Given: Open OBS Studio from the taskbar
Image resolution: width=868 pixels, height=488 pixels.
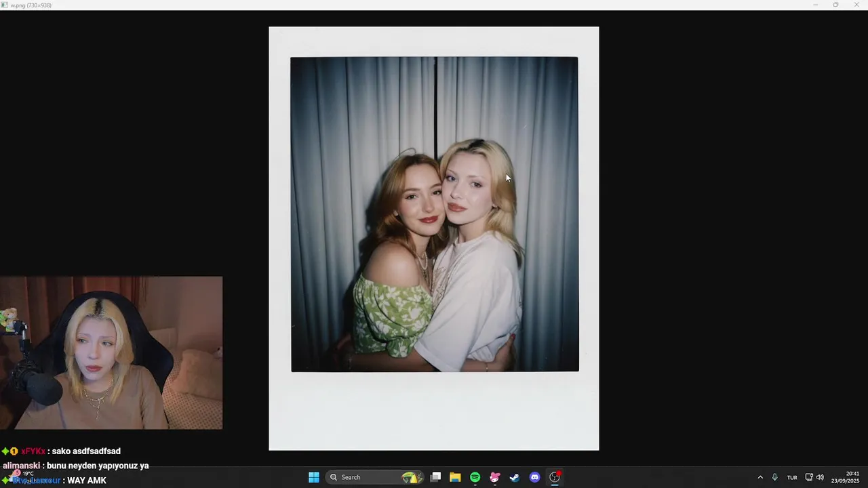Looking at the screenshot, I should pos(555,477).
